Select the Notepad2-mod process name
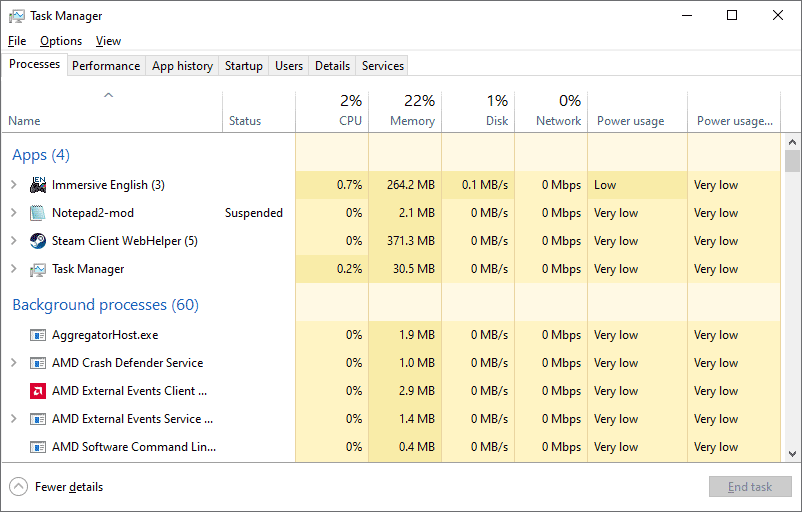Image resolution: width=802 pixels, height=512 pixels. [93, 213]
